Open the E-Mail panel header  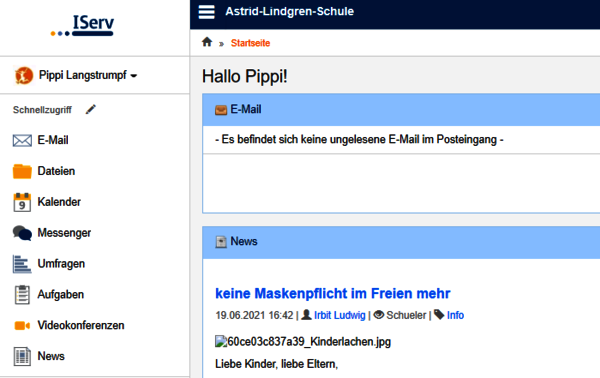(x=401, y=110)
